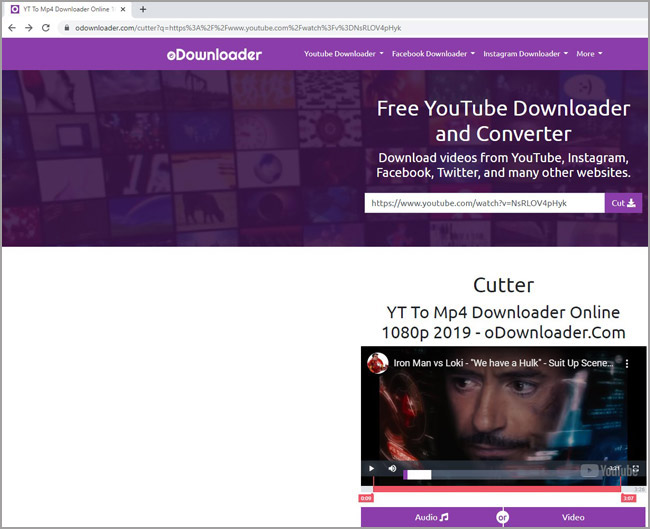
Task: Click the YouTube URL input field
Action: [484, 203]
